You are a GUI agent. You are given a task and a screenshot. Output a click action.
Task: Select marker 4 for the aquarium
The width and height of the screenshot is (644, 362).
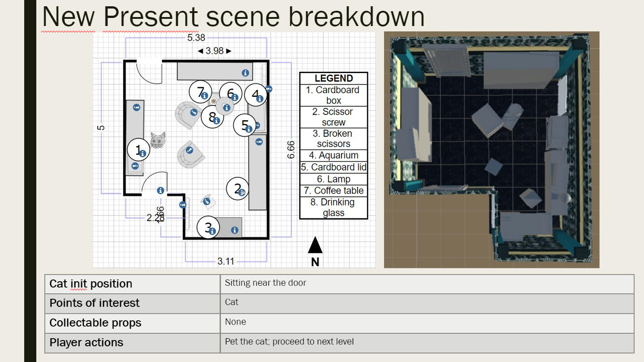255,95
